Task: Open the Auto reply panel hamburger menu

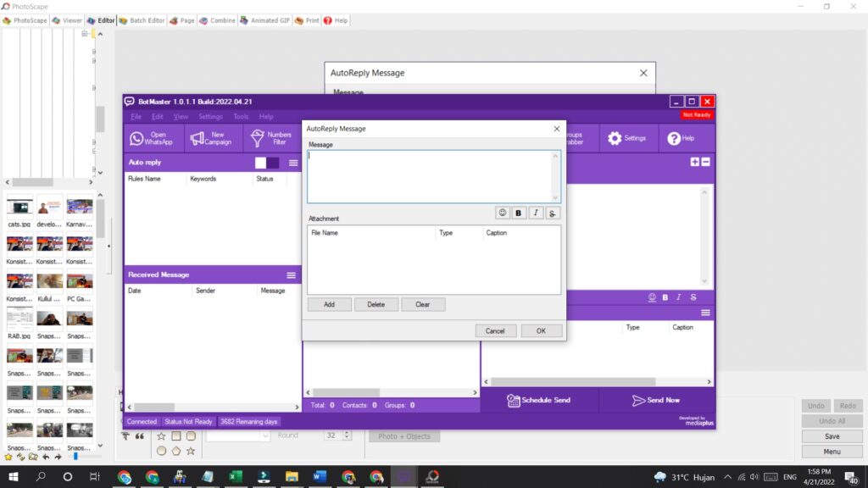Action: tap(293, 163)
